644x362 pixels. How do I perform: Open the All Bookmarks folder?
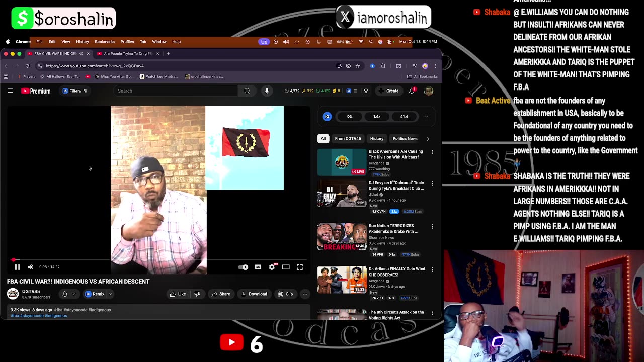tap(422, 77)
